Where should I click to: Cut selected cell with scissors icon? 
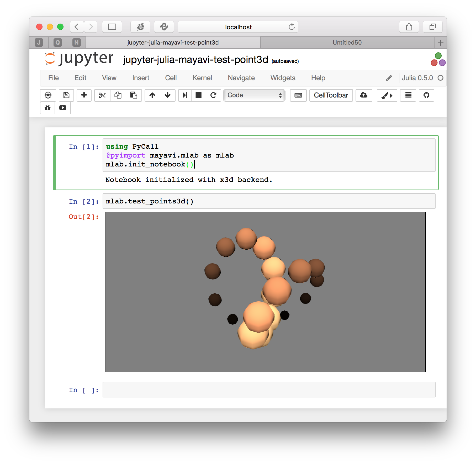102,95
